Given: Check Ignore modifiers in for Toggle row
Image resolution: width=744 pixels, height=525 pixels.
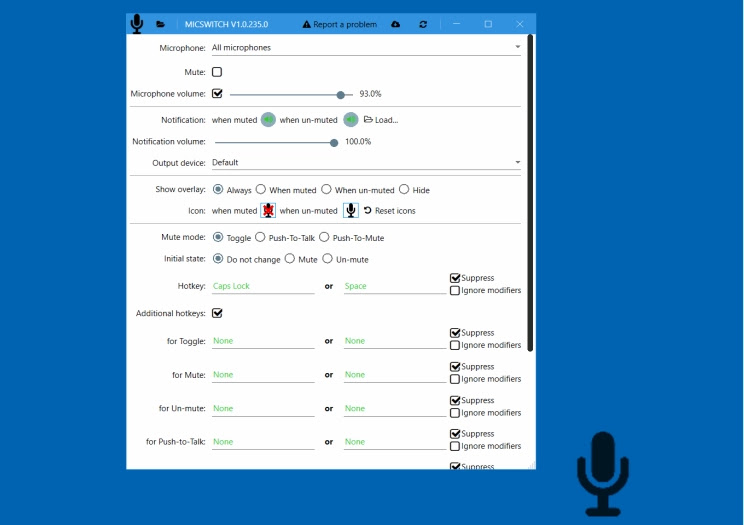Looking at the screenshot, I should click(x=455, y=345).
